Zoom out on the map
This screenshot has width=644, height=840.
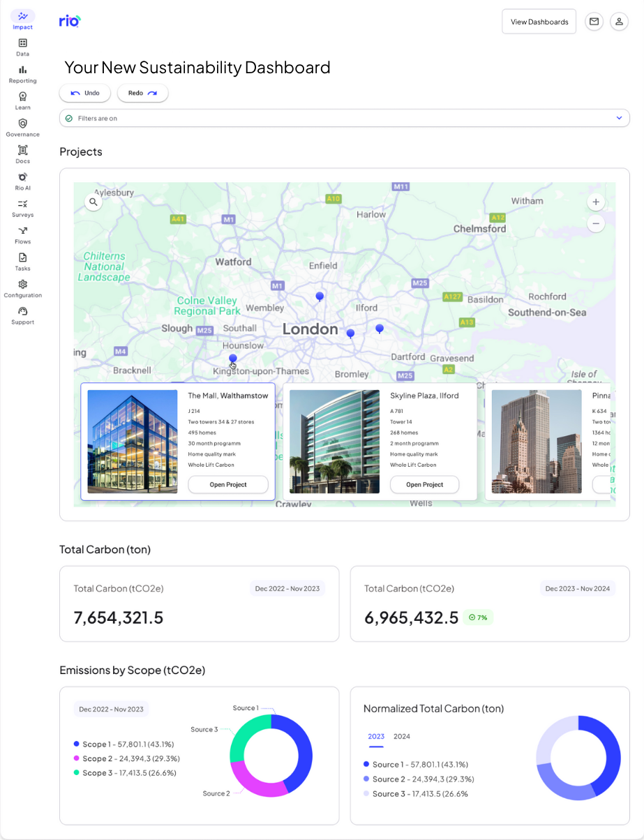pyautogui.click(x=595, y=224)
